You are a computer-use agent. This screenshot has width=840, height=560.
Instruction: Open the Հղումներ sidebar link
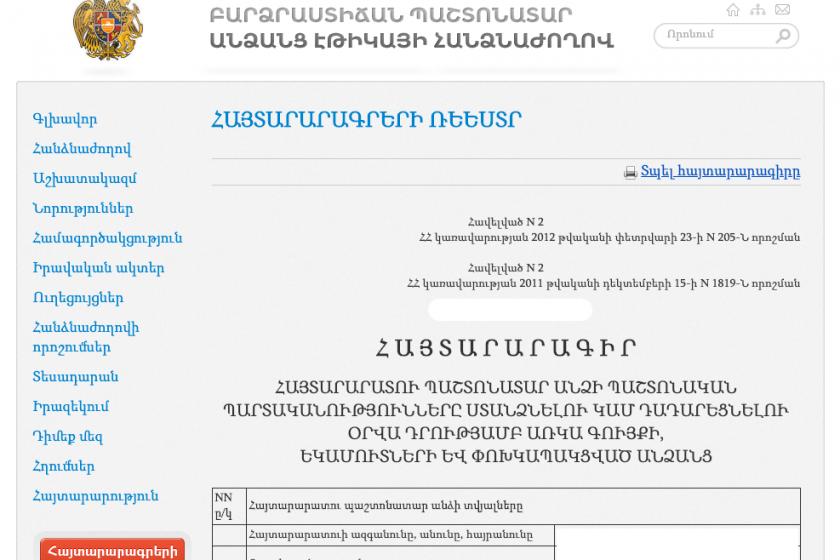pyautogui.click(x=64, y=466)
